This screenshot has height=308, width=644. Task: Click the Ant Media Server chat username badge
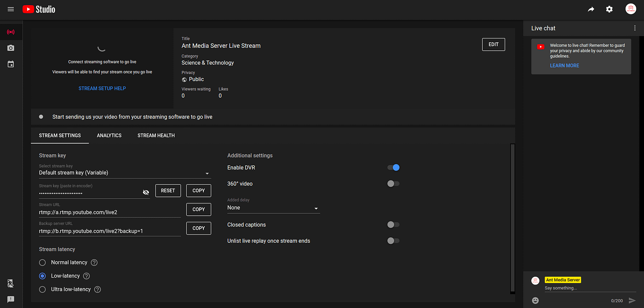click(x=563, y=280)
